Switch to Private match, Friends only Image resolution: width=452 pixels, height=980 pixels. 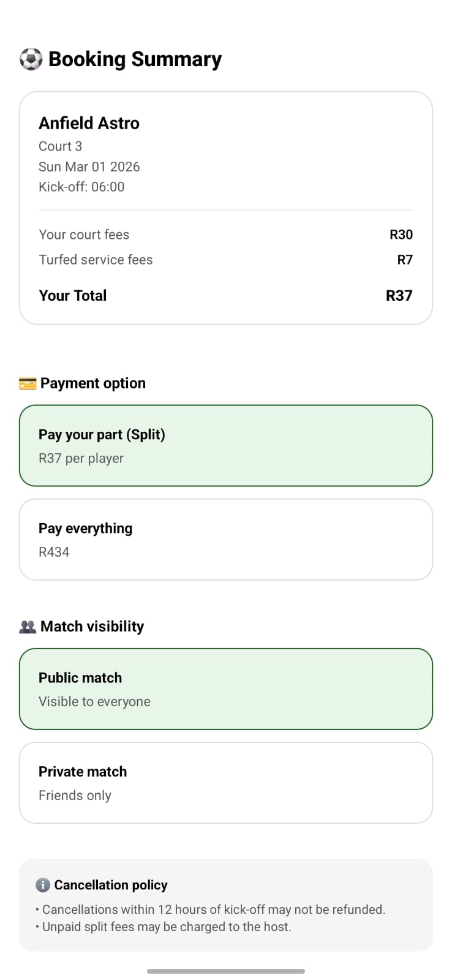coord(225,783)
